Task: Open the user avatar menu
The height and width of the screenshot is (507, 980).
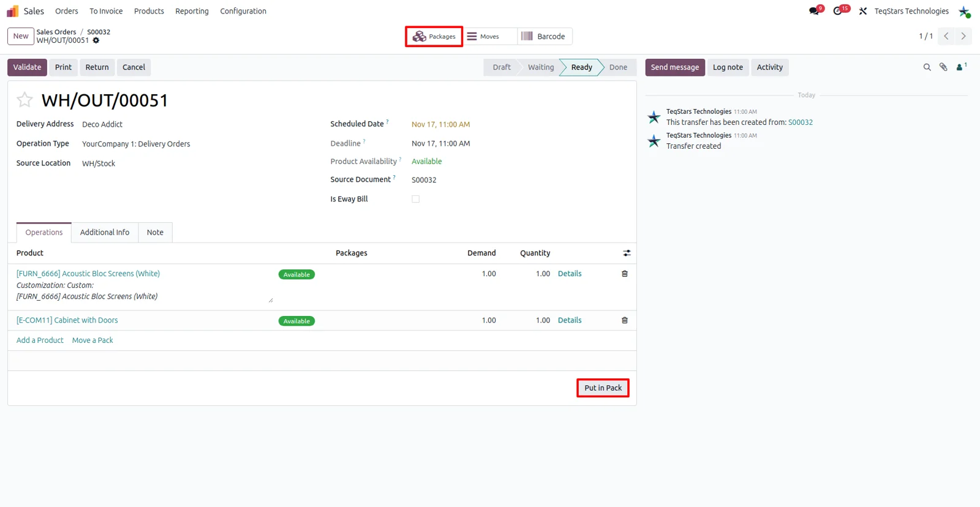Action: point(965,11)
